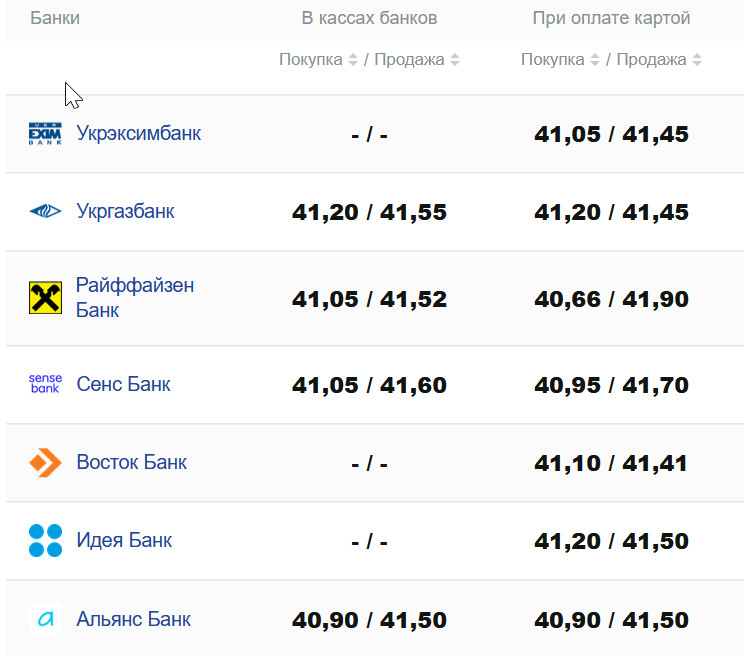Open the Райффайзен Банк link
744x656 pixels.
coord(135,297)
